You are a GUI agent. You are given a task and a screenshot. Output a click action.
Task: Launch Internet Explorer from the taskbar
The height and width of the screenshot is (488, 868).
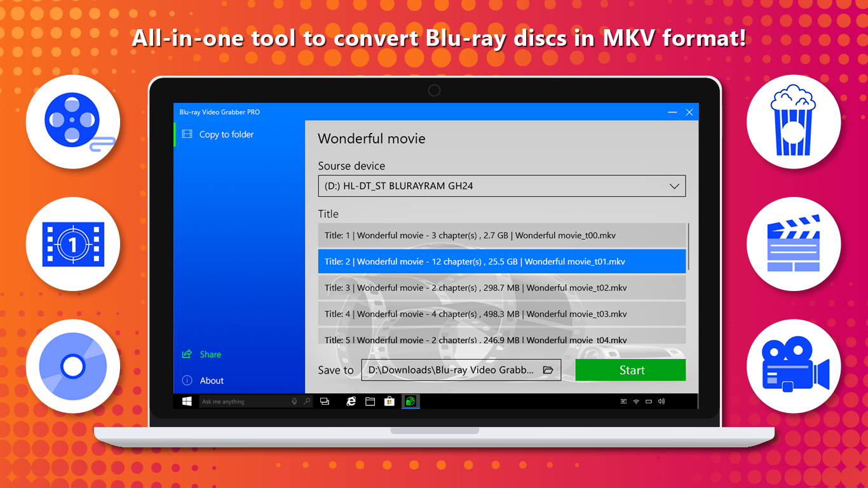351,401
